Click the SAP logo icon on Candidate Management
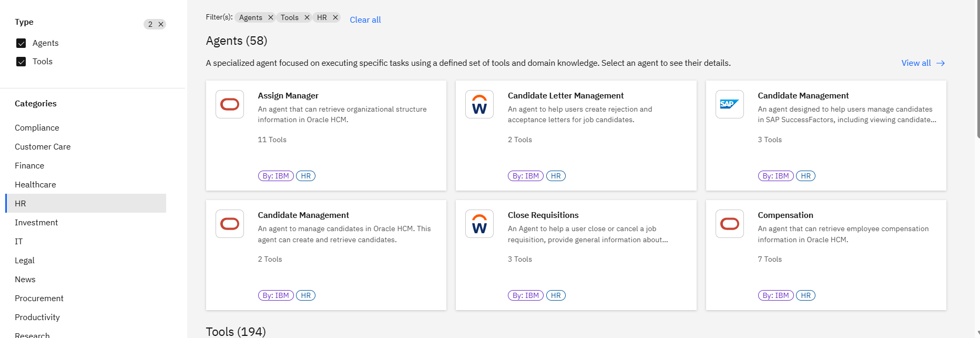Screen dimensions: 980x338 click(730, 104)
